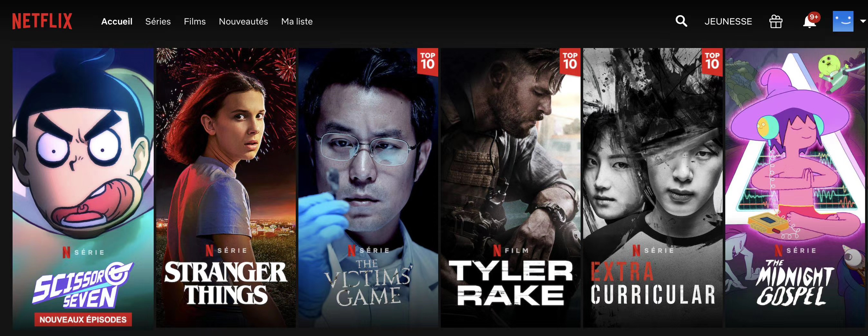Click the Nouveaux Épisodes label on Scissor Seven
Screen dimensions: 868x336
pyautogui.click(x=83, y=320)
